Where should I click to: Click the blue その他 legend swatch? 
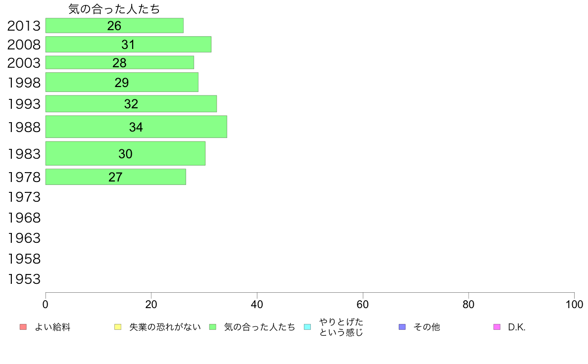402,327
